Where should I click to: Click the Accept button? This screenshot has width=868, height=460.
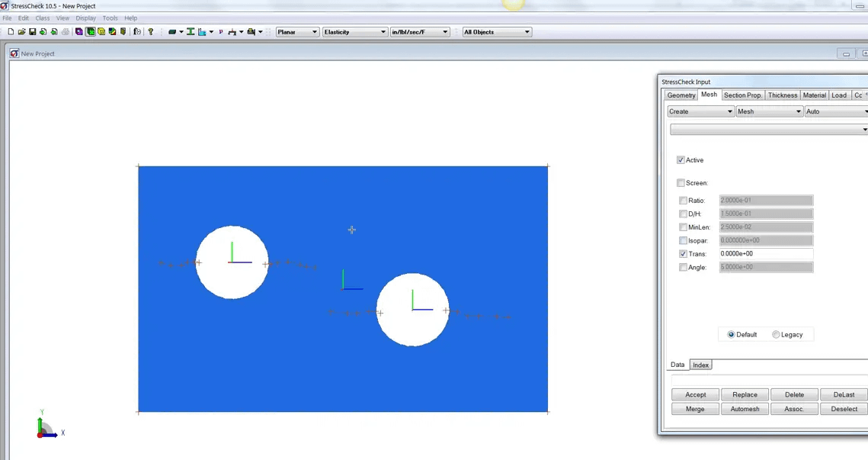click(694, 394)
